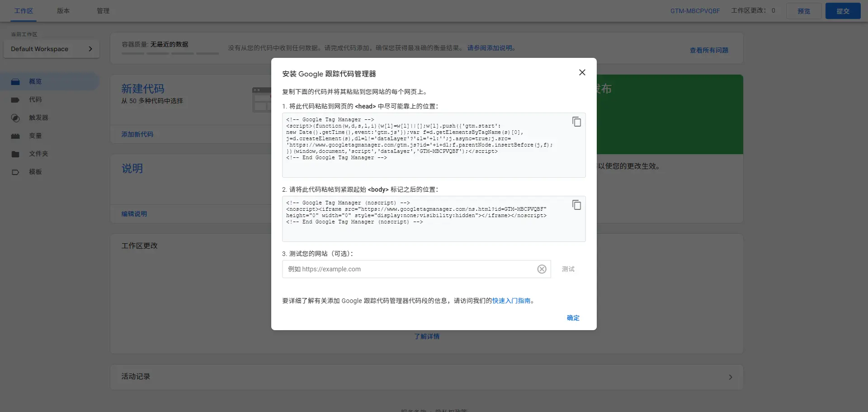Click the 提交 button
Image resolution: width=868 pixels, height=412 pixels.
[843, 11]
